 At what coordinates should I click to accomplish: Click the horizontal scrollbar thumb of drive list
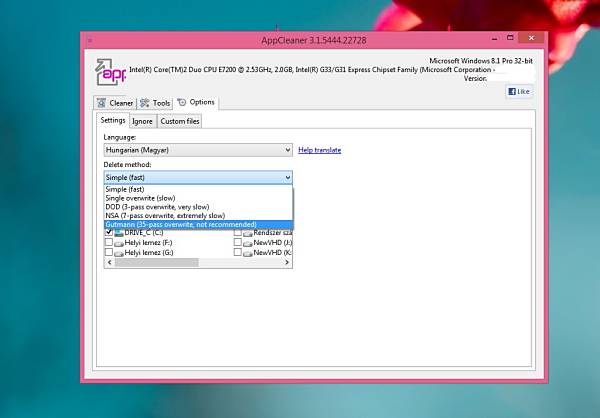click(x=157, y=262)
